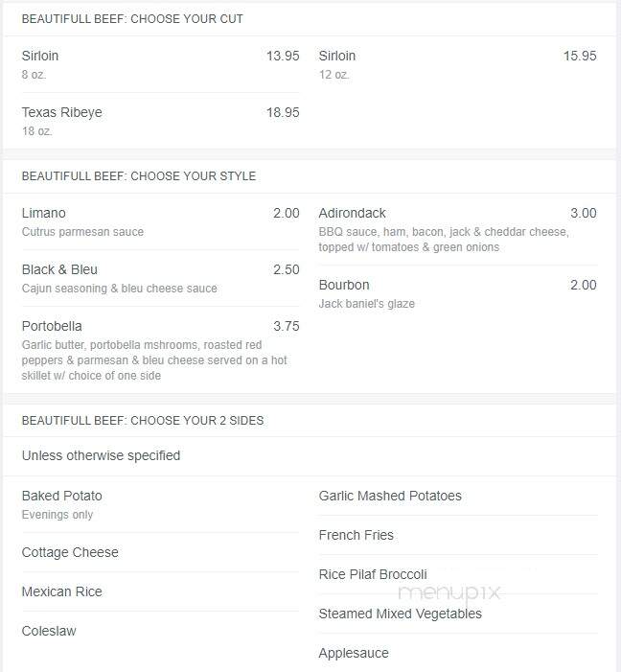Select the 12 oz. Sirloin item
The height and width of the screenshot is (672, 621).
[457, 65]
